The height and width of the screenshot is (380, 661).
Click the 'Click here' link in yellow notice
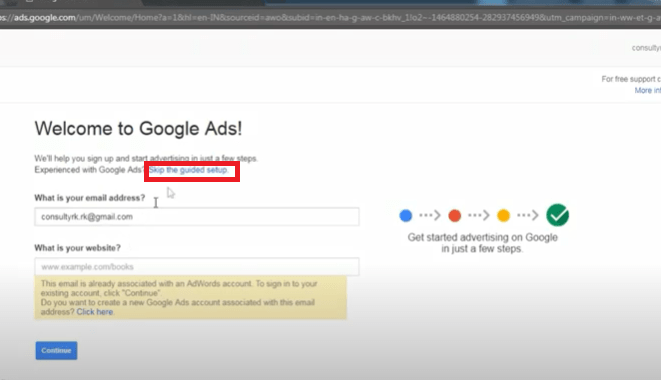pyautogui.click(x=95, y=312)
